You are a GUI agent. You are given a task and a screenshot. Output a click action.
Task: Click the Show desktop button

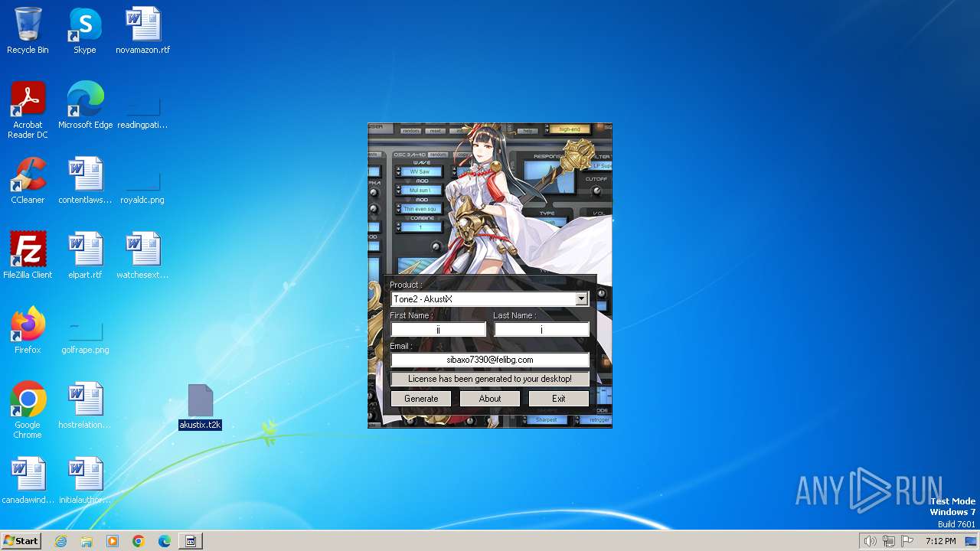(x=971, y=541)
